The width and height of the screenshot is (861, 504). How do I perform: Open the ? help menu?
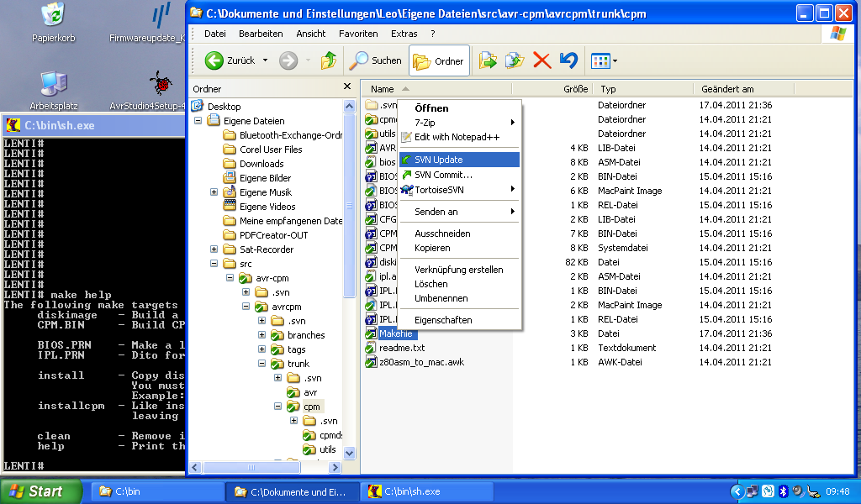433,34
